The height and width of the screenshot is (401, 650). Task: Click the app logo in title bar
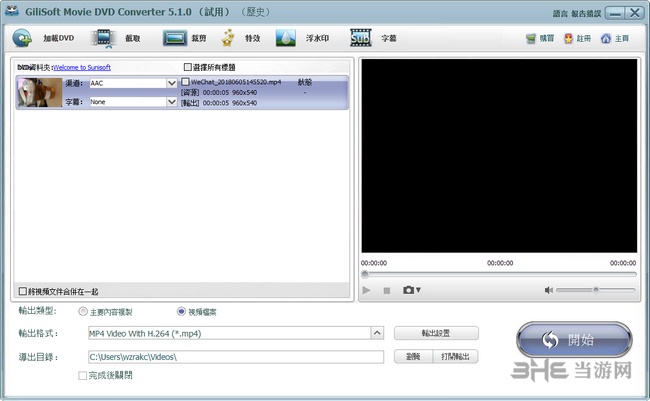pos(12,11)
